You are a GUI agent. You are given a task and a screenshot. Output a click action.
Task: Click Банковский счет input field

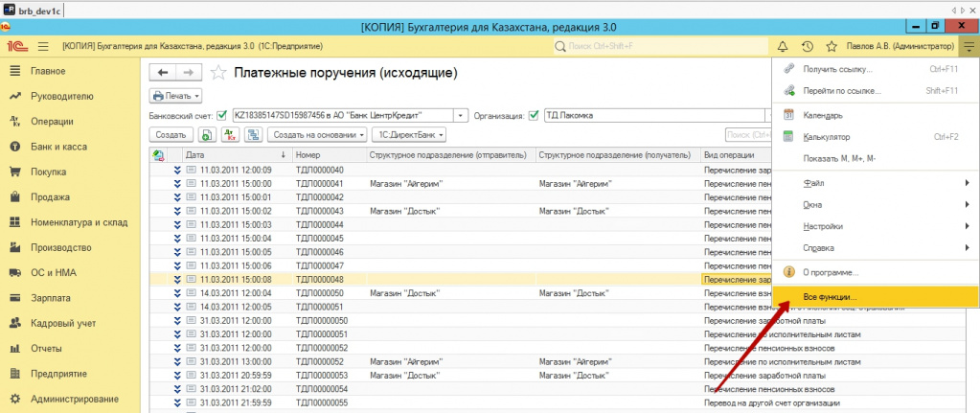(343, 116)
